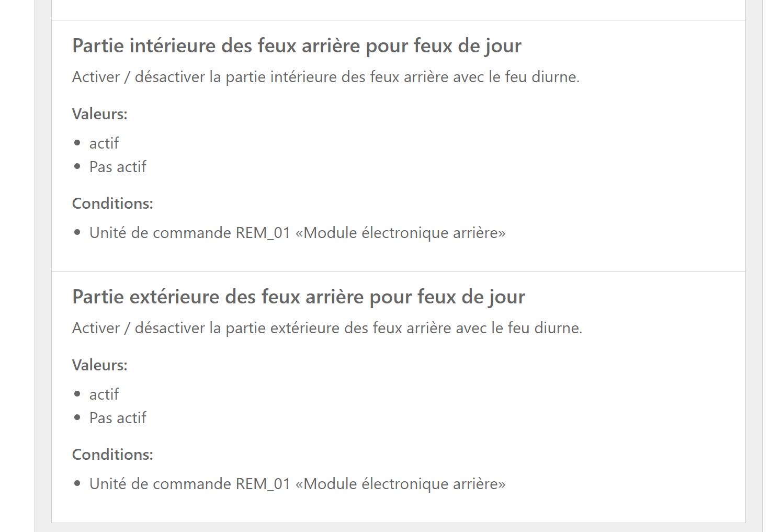Click "Unité de commande REM_01" in the extérieure section
Viewport: 781px width, 532px height.
coord(190,484)
